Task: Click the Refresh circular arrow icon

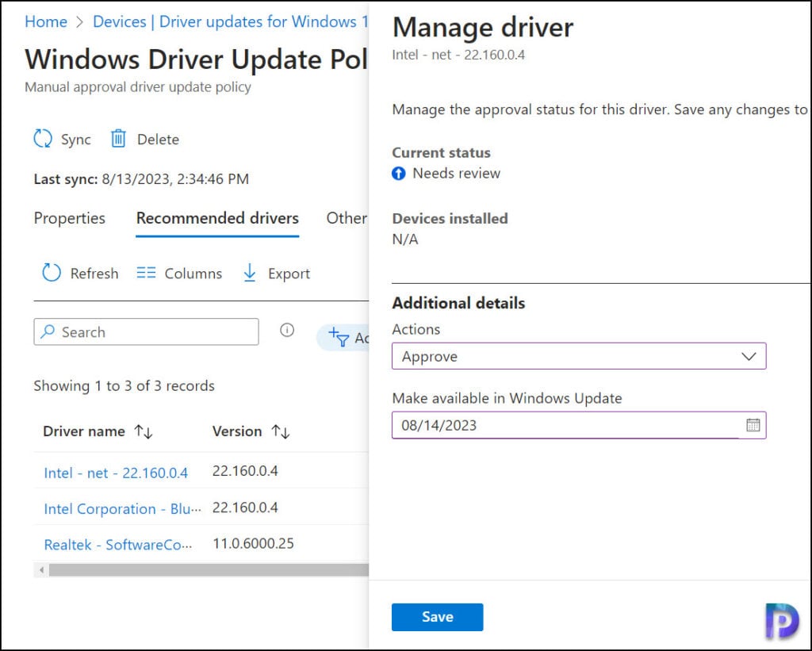Action: coord(52,273)
